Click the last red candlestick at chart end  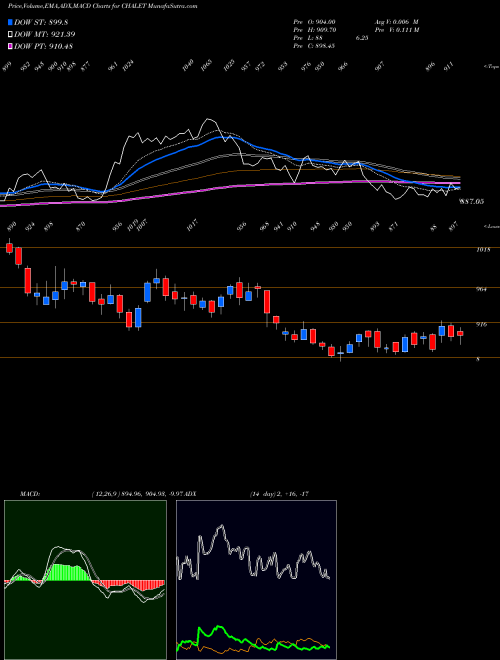[460, 333]
